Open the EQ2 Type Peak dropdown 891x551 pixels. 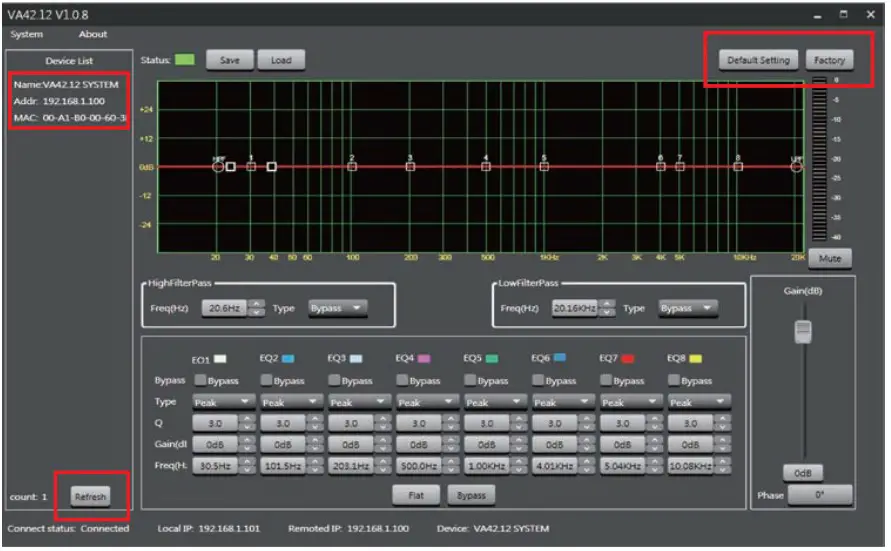pyautogui.click(x=291, y=402)
